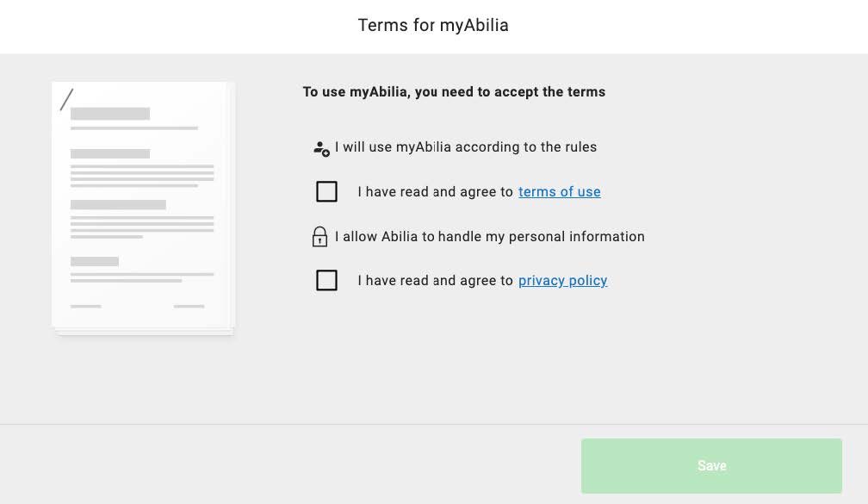Click the padlock icon for personal information

(x=319, y=236)
